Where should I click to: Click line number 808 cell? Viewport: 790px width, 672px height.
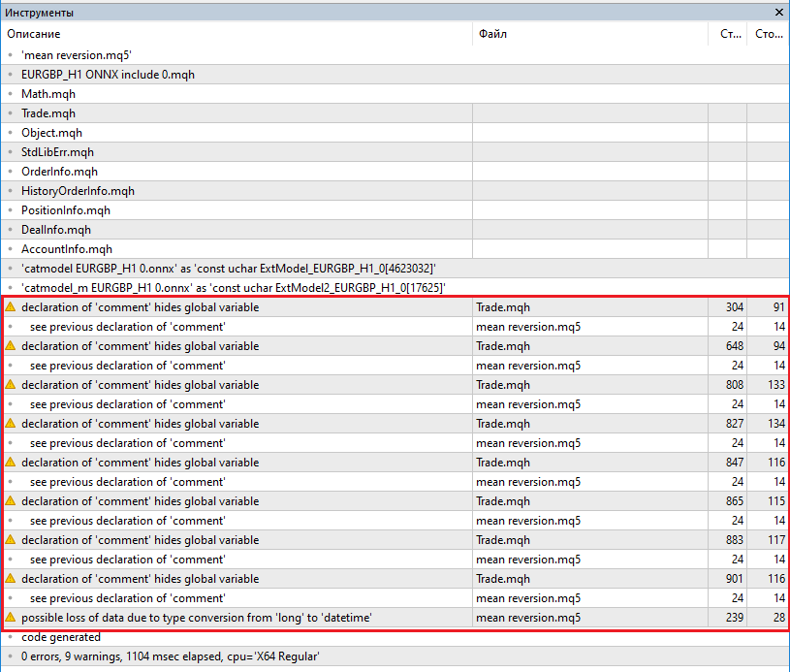727,385
